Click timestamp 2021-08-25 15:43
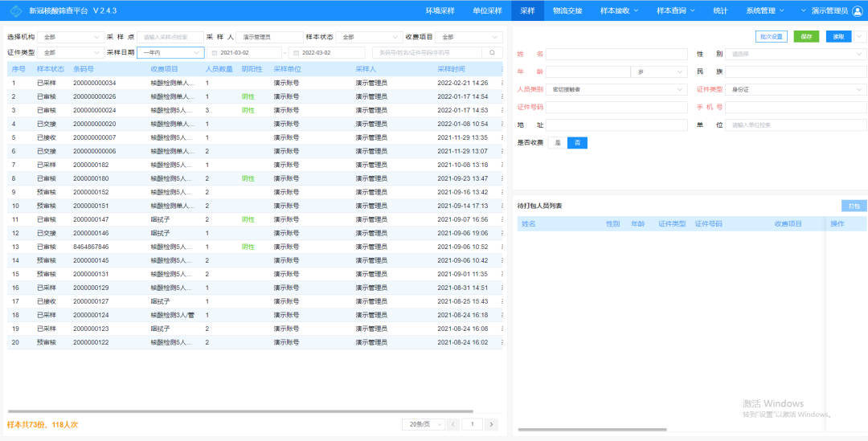This screenshot has height=441, width=868. [463, 301]
